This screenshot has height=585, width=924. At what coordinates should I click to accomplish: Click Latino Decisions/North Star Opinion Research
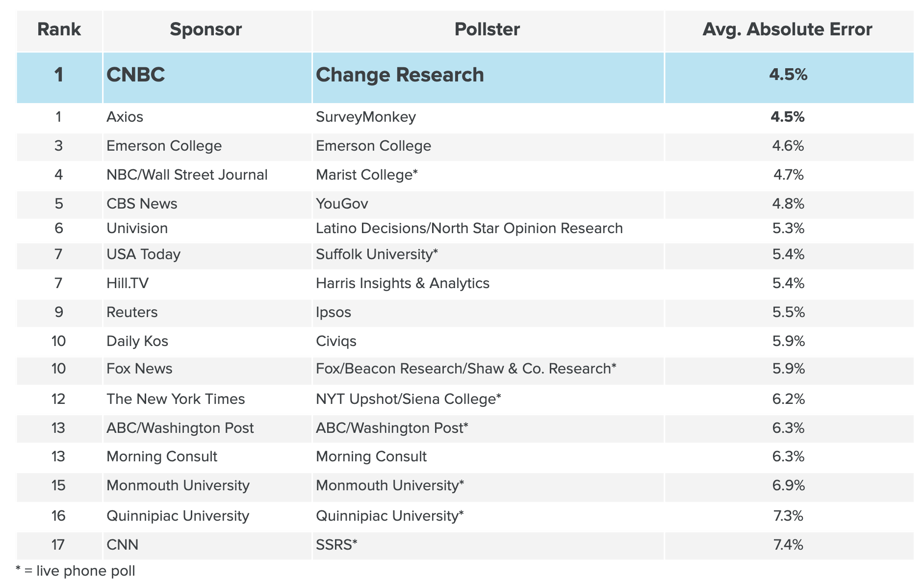(x=469, y=229)
